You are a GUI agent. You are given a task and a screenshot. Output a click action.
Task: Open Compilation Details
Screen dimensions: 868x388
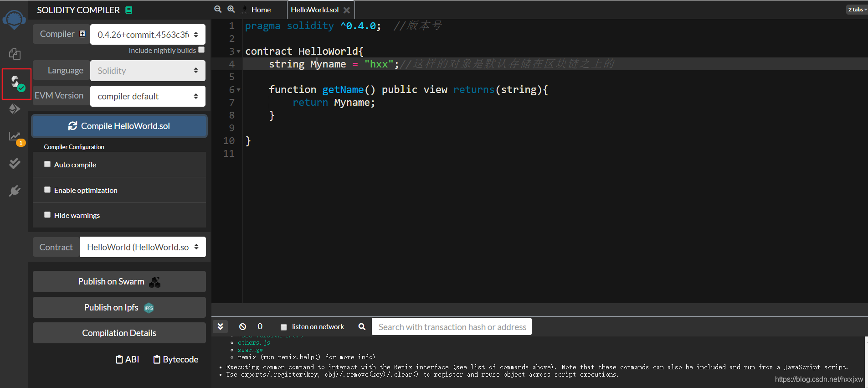[119, 333]
